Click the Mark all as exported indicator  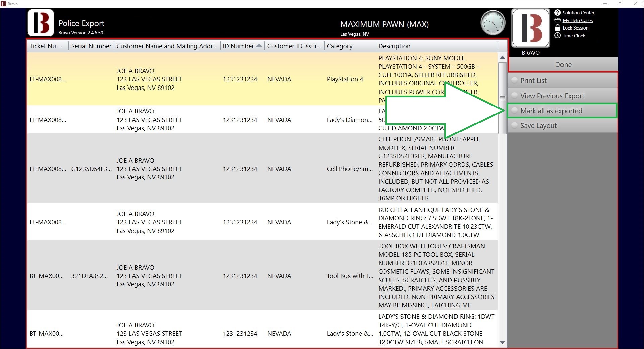514,111
